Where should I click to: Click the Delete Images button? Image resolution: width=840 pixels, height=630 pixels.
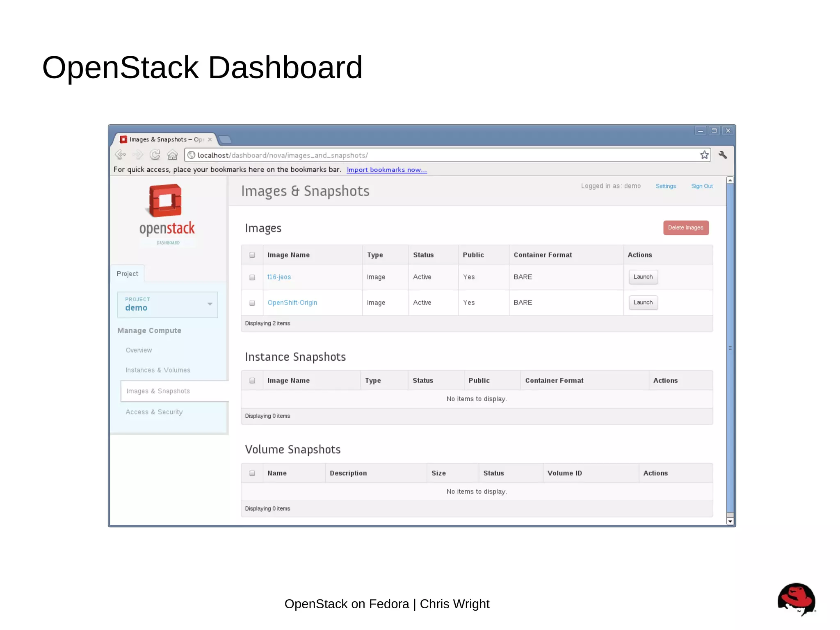[686, 228]
